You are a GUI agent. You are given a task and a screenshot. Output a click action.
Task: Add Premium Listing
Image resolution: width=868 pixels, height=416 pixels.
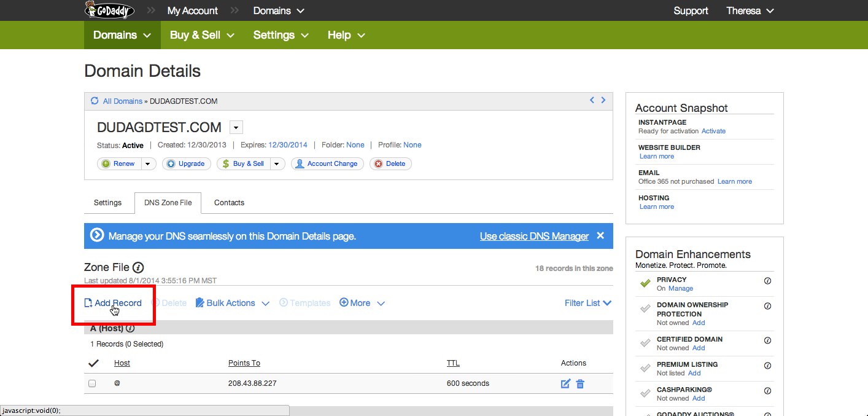tap(694, 373)
